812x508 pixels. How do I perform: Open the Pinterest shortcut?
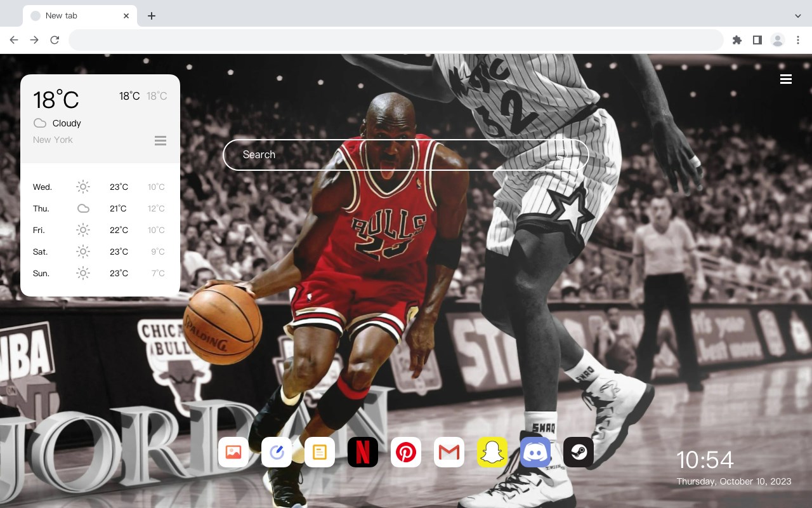point(406,452)
